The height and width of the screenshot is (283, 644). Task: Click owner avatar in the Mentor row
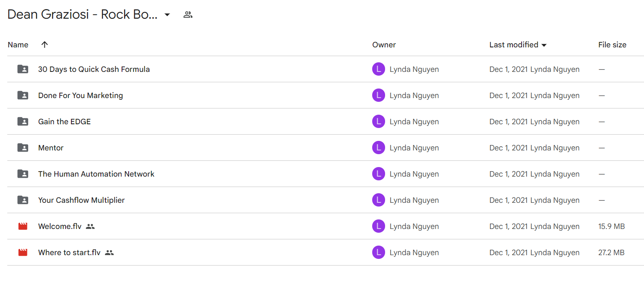click(378, 148)
